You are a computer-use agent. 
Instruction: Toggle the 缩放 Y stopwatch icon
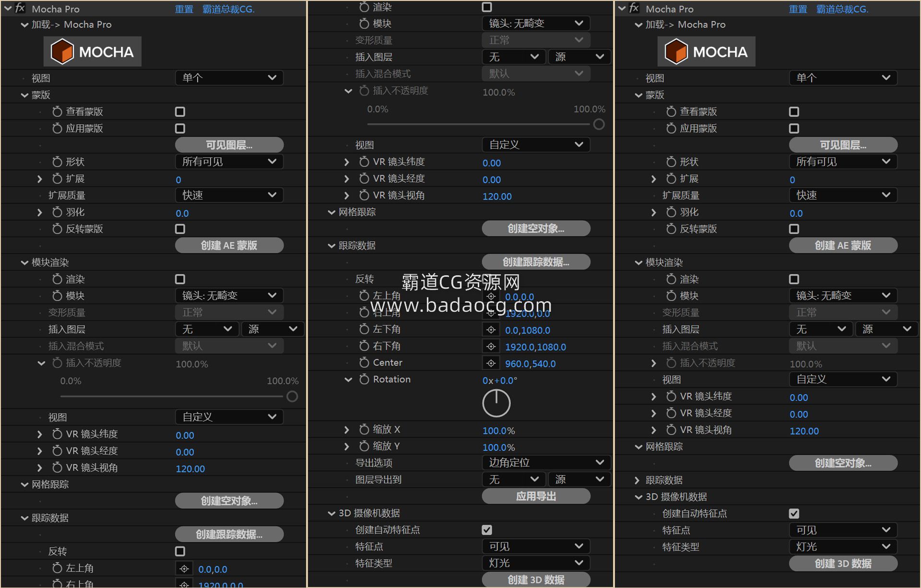tap(364, 446)
